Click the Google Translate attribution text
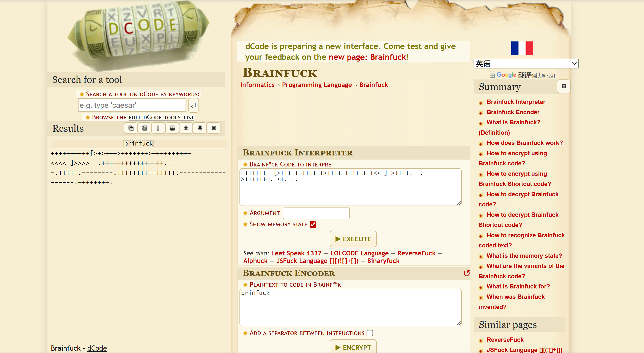Viewport: 644px width, 353px height. click(522, 75)
